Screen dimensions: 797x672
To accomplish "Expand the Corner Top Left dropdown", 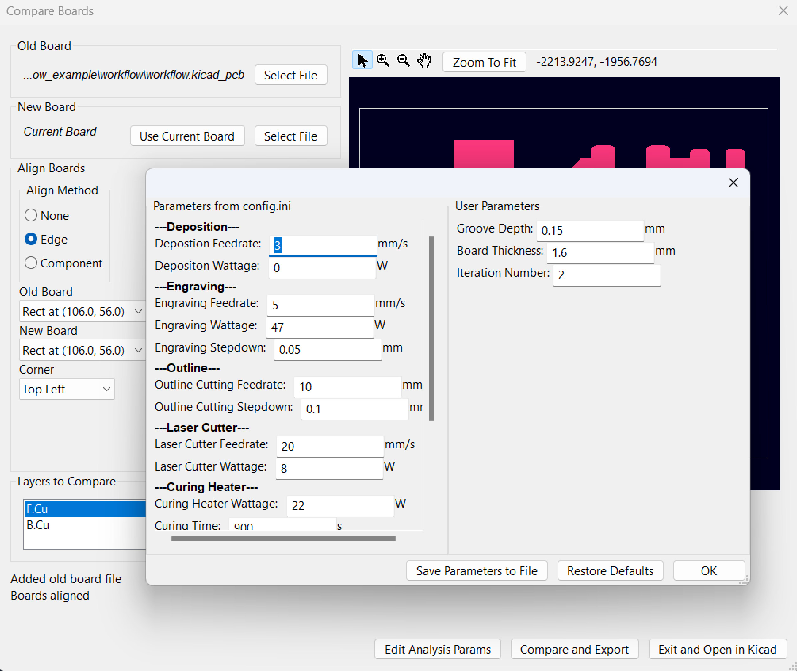I will (x=67, y=389).
